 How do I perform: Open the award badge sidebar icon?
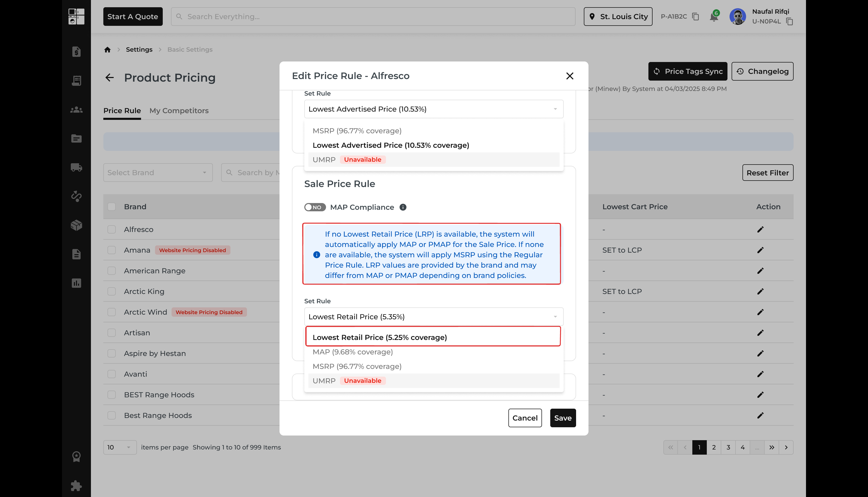click(76, 457)
